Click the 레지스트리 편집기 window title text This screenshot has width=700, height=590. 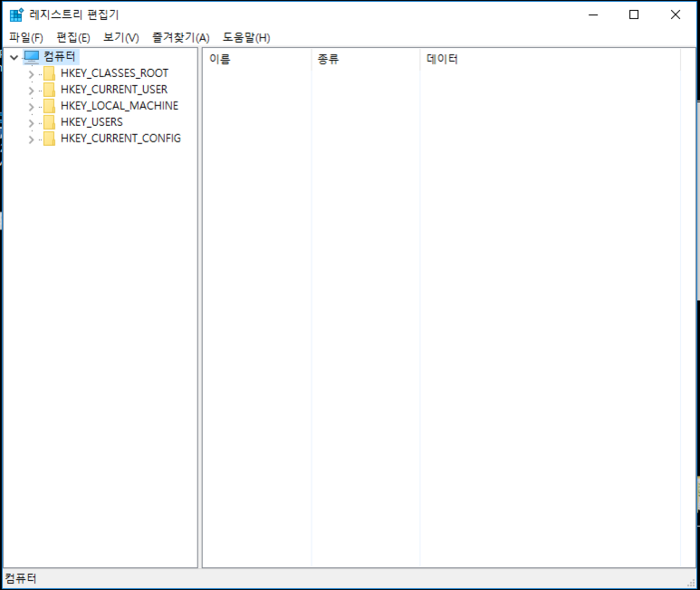click(74, 15)
